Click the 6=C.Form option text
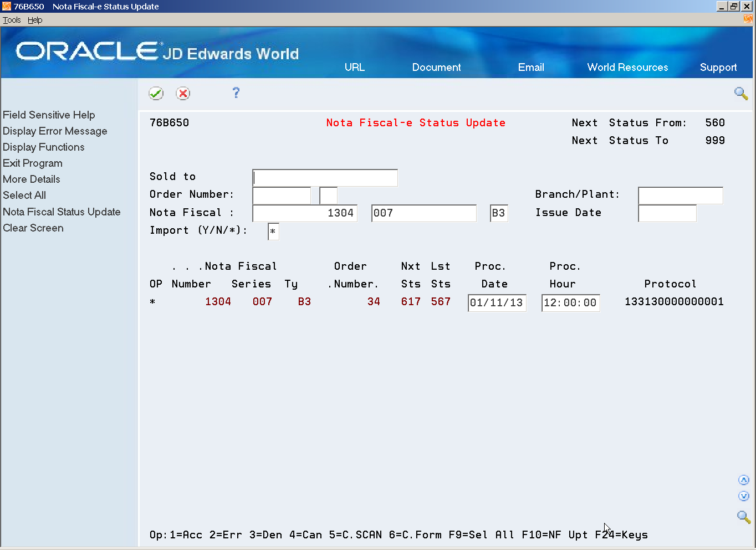Image resolution: width=756 pixels, height=550 pixels. tap(415, 535)
